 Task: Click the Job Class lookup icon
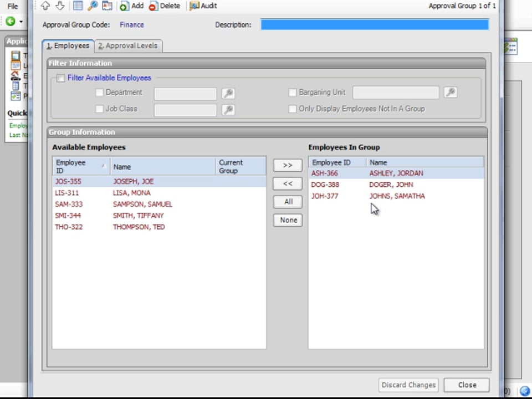coord(228,109)
